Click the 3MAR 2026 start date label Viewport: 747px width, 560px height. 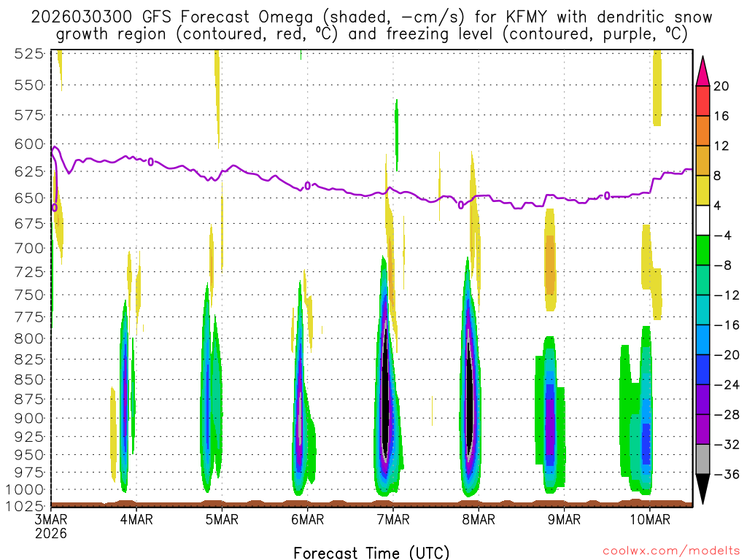[51, 526]
